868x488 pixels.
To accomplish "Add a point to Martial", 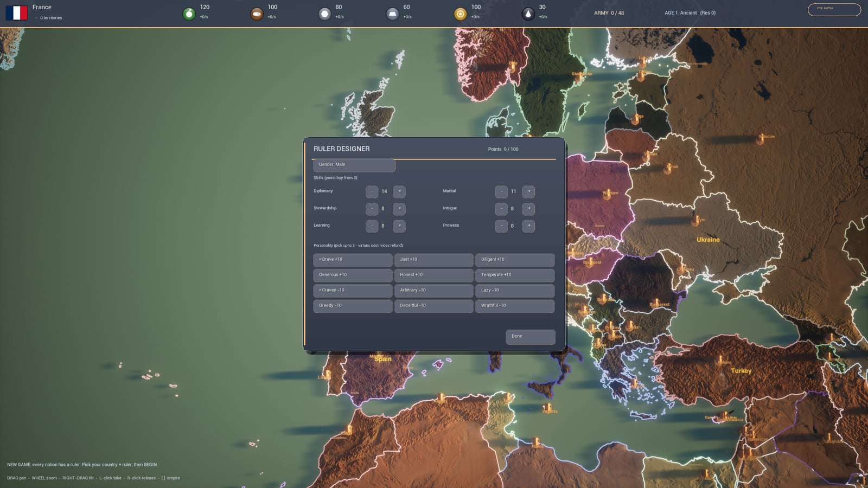I will (x=528, y=191).
